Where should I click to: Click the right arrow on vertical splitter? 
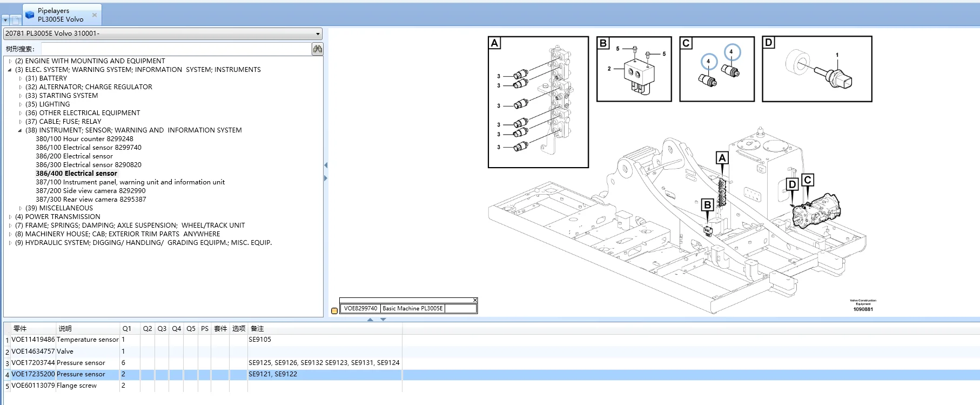pos(326,178)
